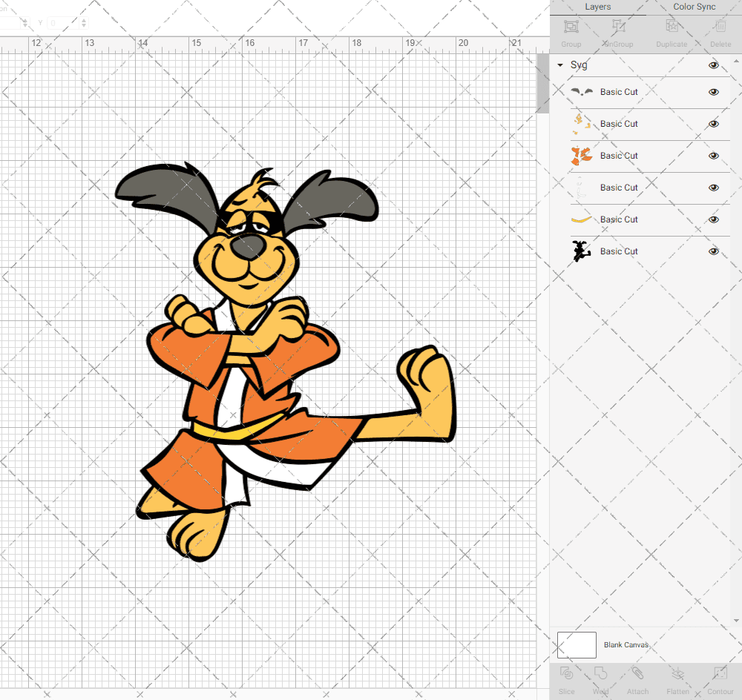Click the canvas vertical scrollbar thumb

(543, 83)
